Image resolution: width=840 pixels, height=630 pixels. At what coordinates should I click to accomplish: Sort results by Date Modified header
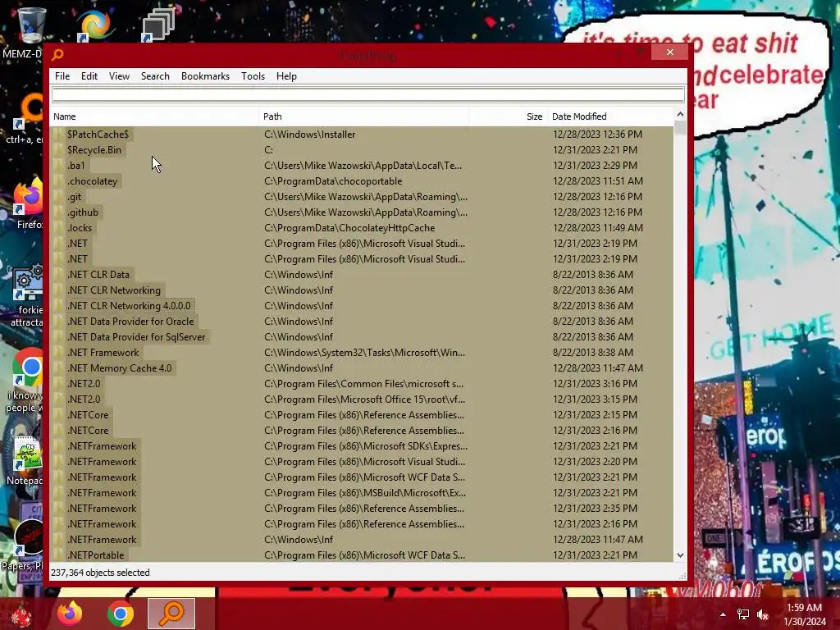click(610, 116)
